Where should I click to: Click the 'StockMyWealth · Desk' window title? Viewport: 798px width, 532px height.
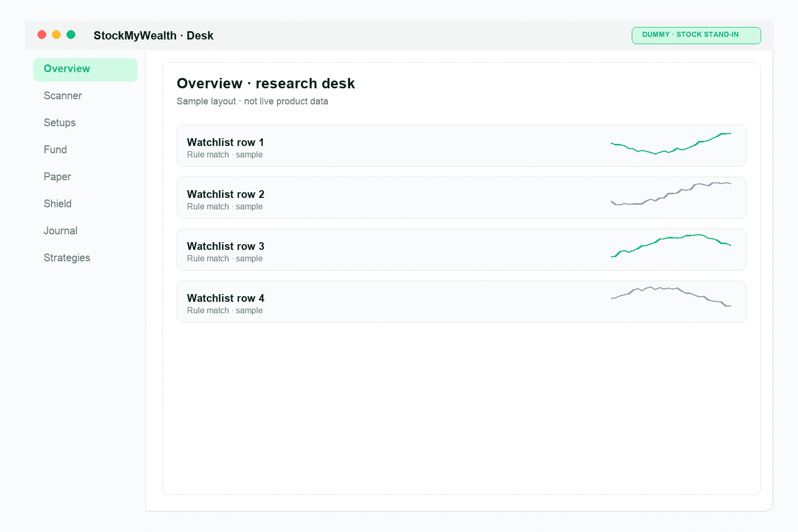(x=153, y=35)
